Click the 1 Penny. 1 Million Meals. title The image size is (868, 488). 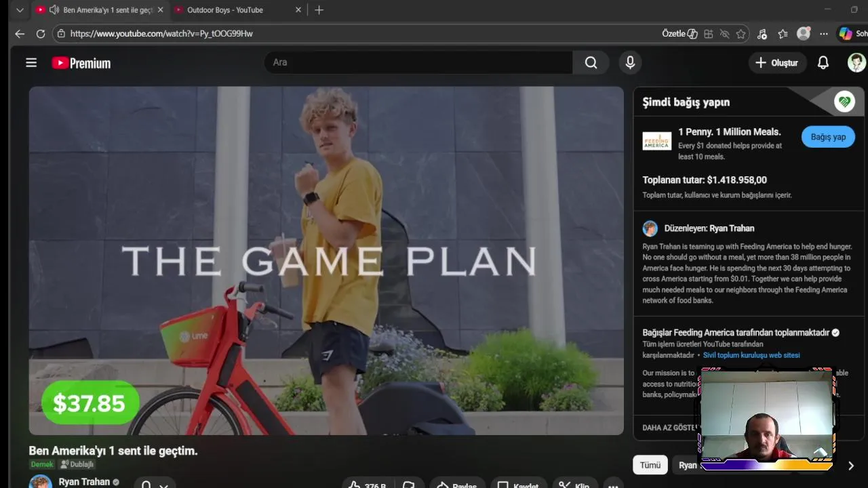coord(730,132)
